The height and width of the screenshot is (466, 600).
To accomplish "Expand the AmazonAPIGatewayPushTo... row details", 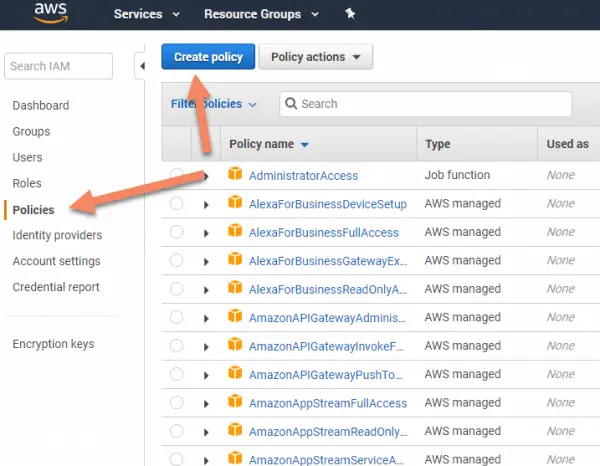I will coord(206,375).
